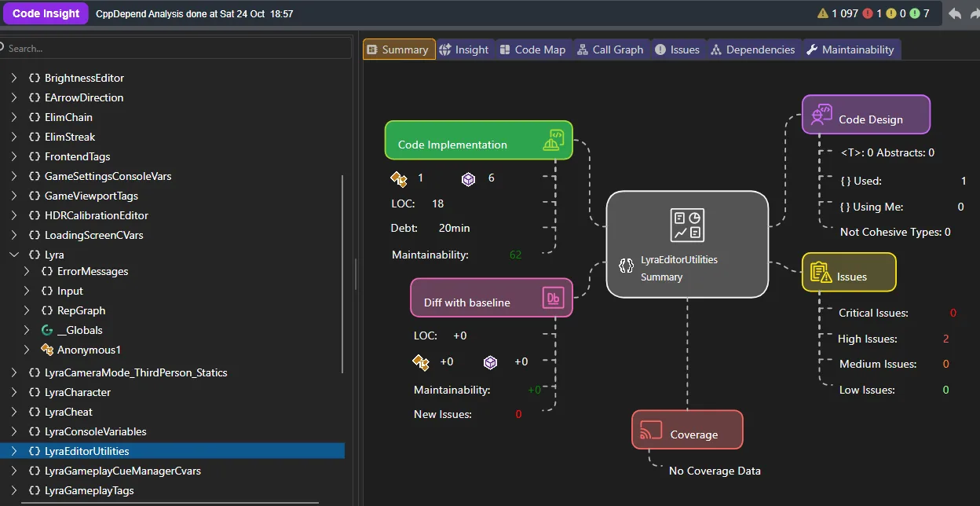Open the Code Map tab
The image size is (980, 506).
pyautogui.click(x=532, y=49)
